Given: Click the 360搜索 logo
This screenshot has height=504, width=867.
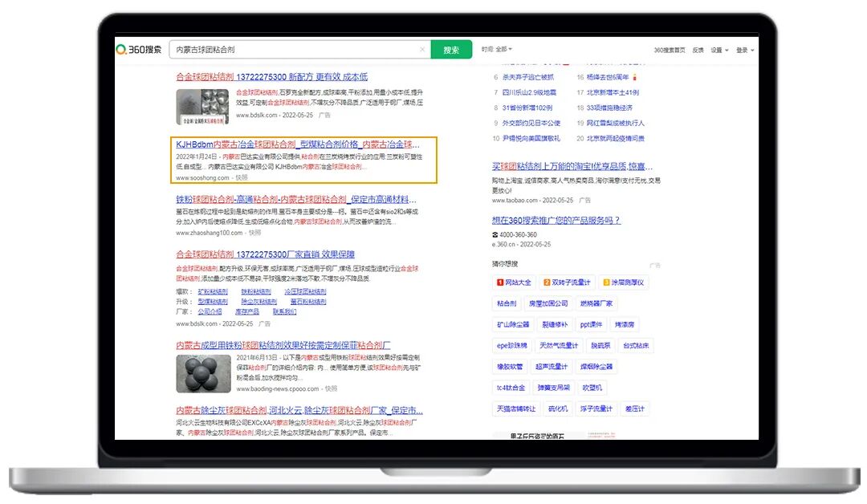Looking at the screenshot, I should tap(139, 49).
